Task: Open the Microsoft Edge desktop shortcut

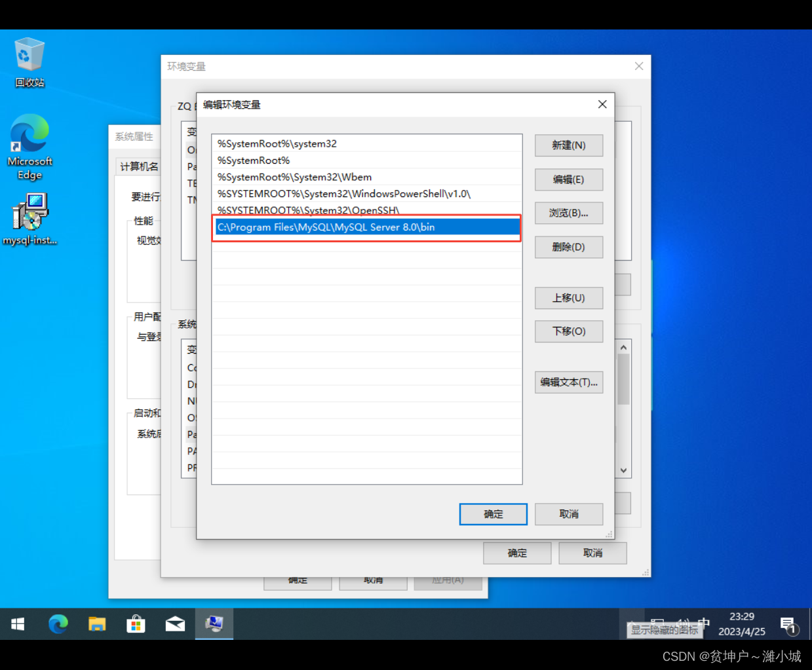Action: tap(29, 147)
